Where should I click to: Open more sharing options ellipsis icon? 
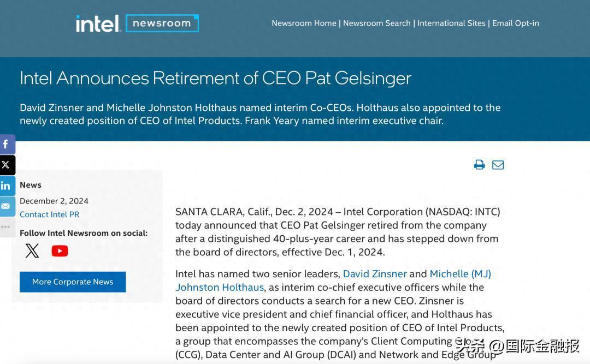(x=7, y=227)
